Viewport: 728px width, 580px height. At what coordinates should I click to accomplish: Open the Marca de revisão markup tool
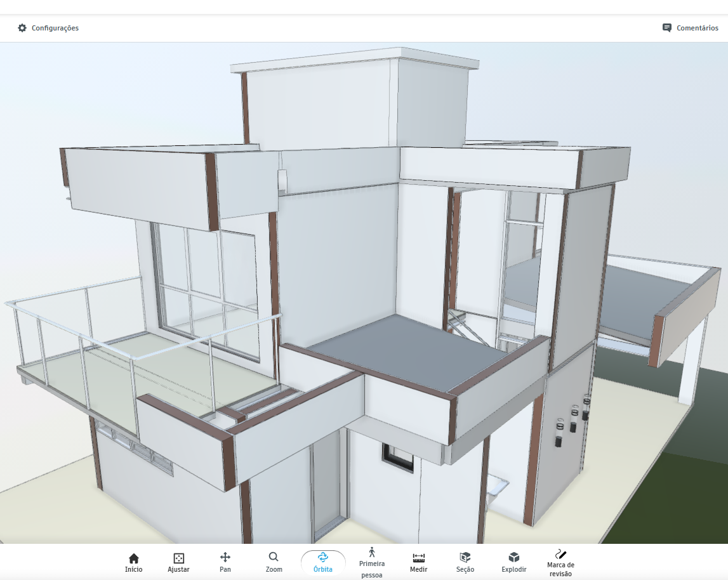pos(560,562)
